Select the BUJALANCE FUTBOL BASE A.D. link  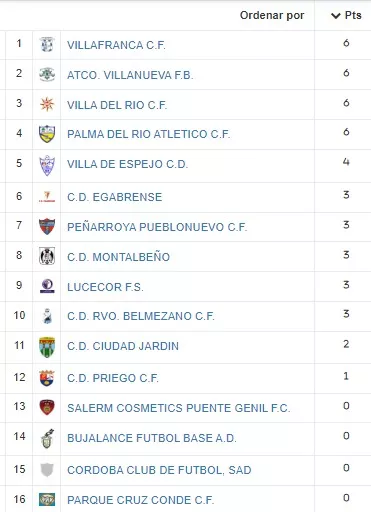tap(152, 438)
